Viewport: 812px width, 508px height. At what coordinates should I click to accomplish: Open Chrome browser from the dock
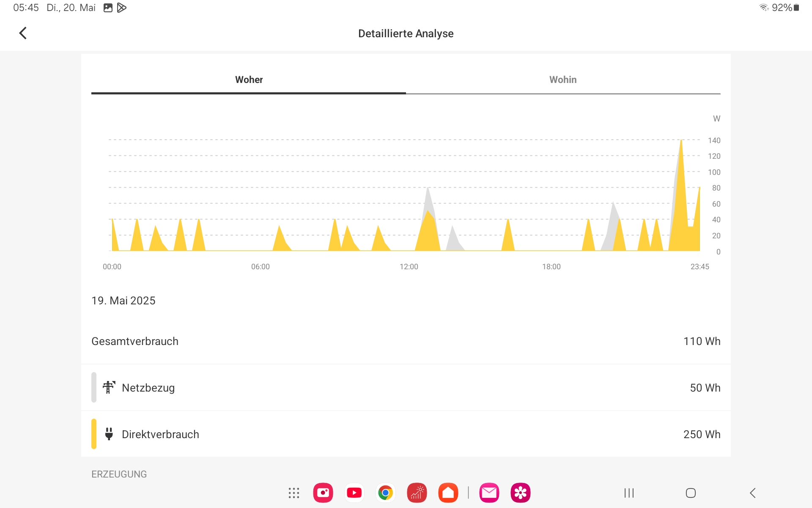[x=385, y=493]
